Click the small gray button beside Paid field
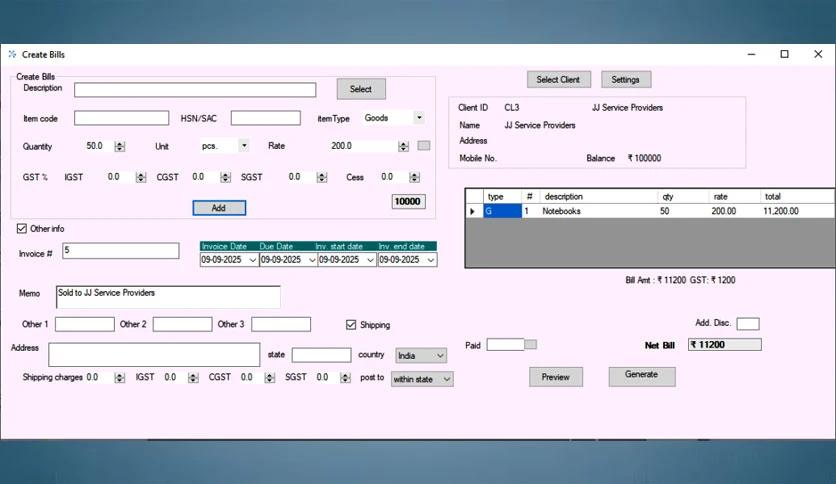 531,345
